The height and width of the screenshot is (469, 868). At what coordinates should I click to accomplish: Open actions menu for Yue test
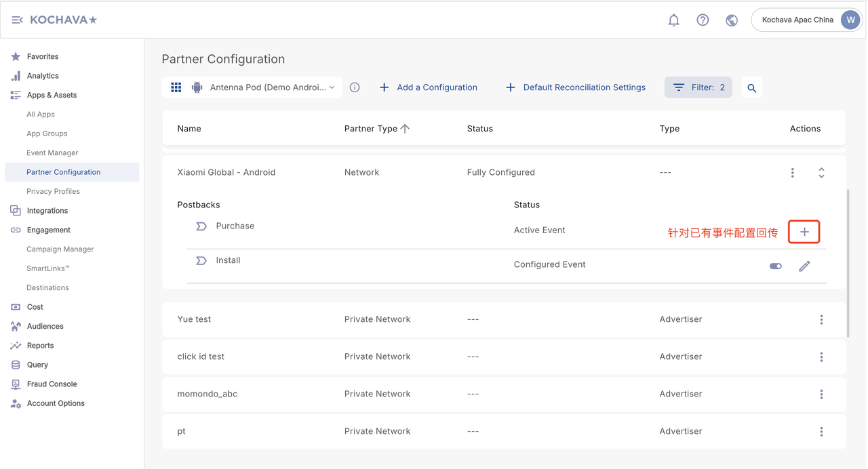pyautogui.click(x=821, y=320)
